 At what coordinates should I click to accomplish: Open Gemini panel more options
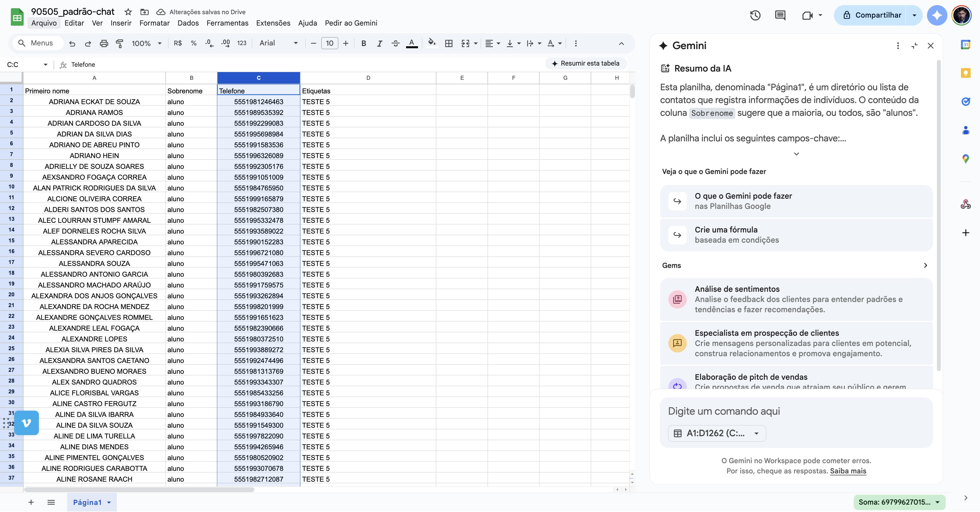pyautogui.click(x=898, y=46)
